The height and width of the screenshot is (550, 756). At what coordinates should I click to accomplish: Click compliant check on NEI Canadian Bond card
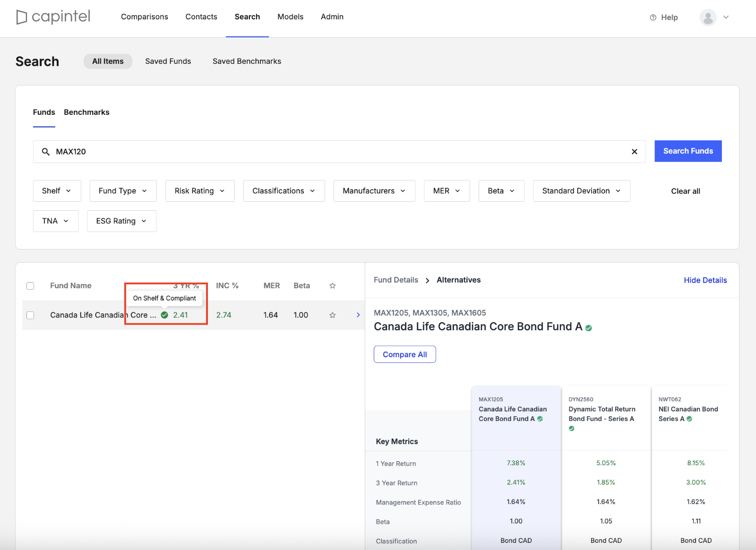pos(689,419)
